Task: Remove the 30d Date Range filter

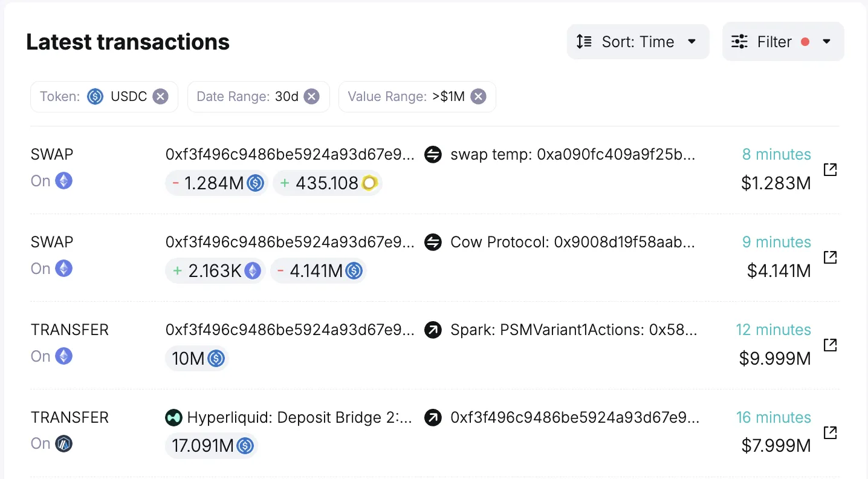Action: 311,97
